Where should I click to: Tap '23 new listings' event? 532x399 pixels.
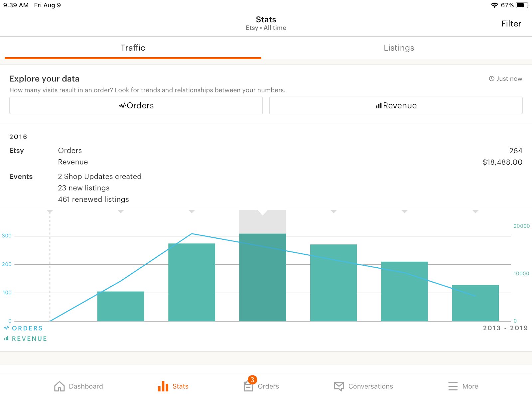click(84, 188)
